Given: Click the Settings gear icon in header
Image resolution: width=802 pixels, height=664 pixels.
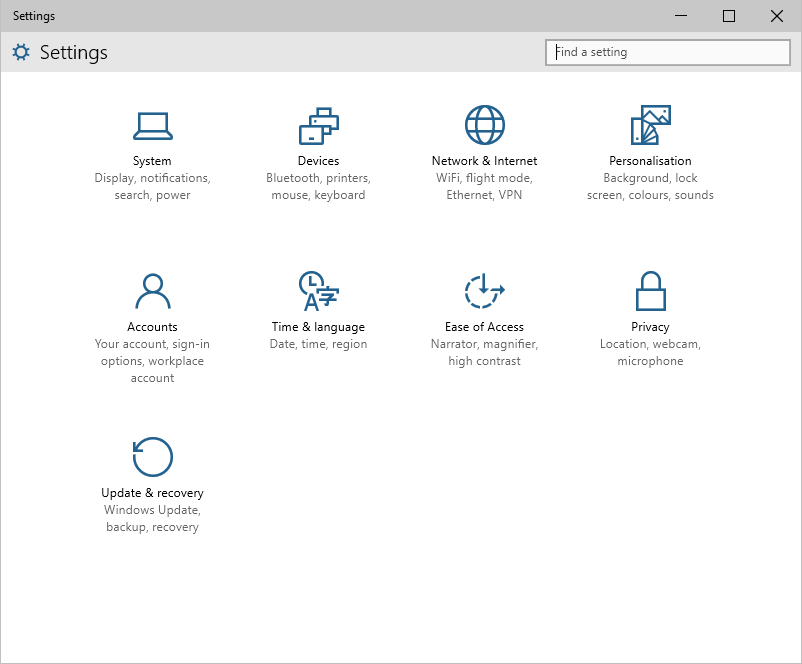Looking at the screenshot, I should point(21,52).
